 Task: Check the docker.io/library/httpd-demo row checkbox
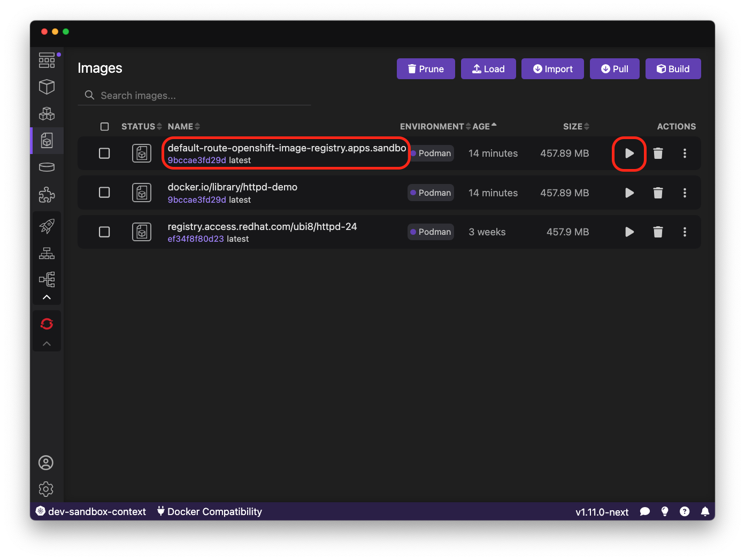pos(104,193)
